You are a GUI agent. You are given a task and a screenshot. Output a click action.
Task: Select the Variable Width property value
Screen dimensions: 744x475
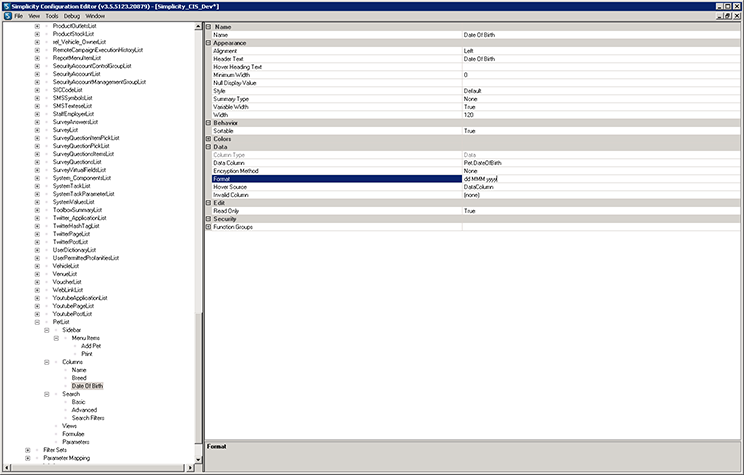(601, 107)
